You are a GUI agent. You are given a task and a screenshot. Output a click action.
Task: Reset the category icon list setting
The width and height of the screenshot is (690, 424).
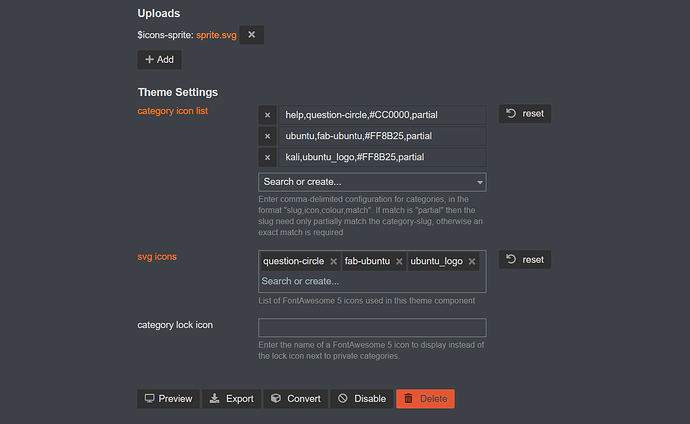tap(525, 114)
